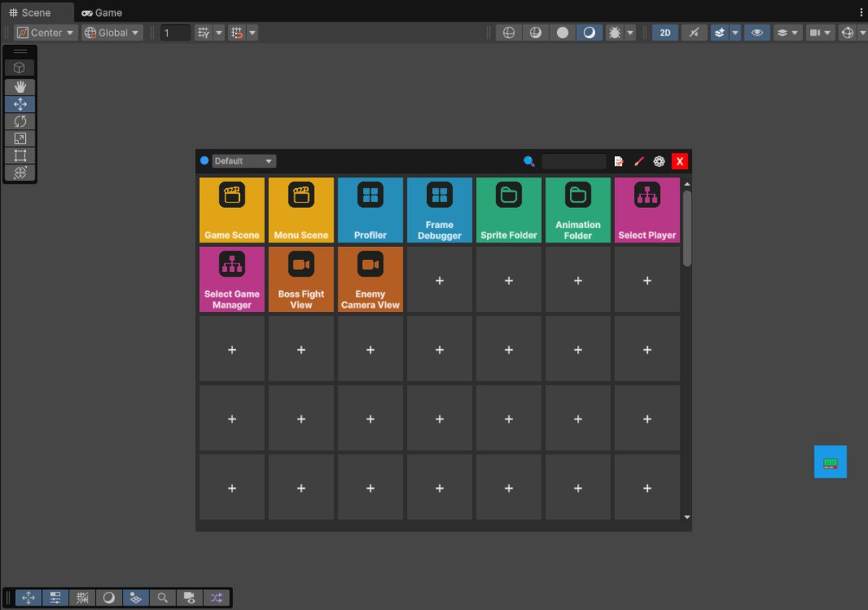Image resolution: width=868 pixels, height=610 pixels.
Task: Select the Rotate tool
Action: click(20, 121)
